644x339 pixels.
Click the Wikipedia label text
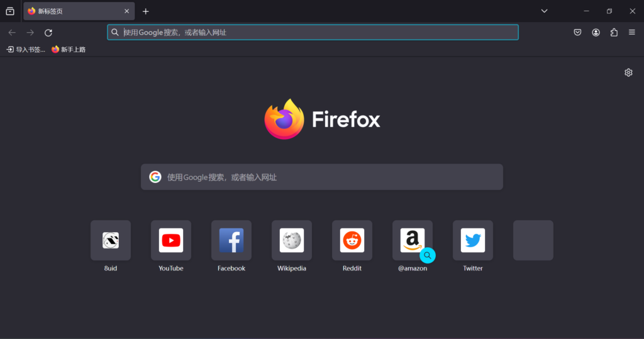pos(292,269)
